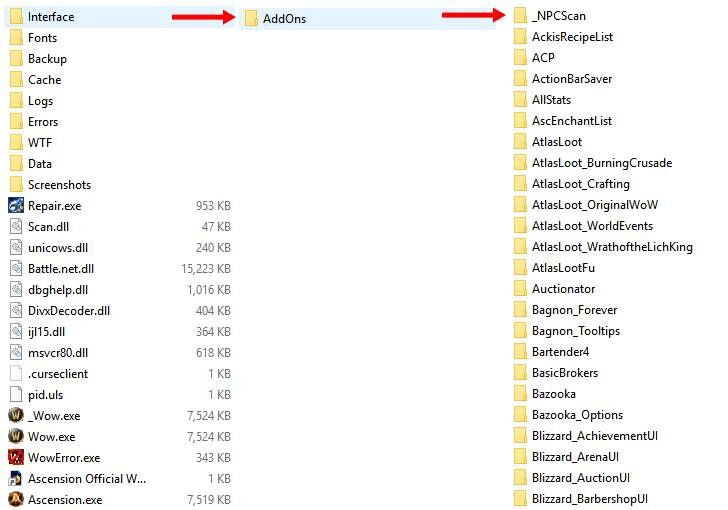This screenshot has height=510, width=728.
Task: Select the ActionBarSaver folder name
Action: coord(572,78)
